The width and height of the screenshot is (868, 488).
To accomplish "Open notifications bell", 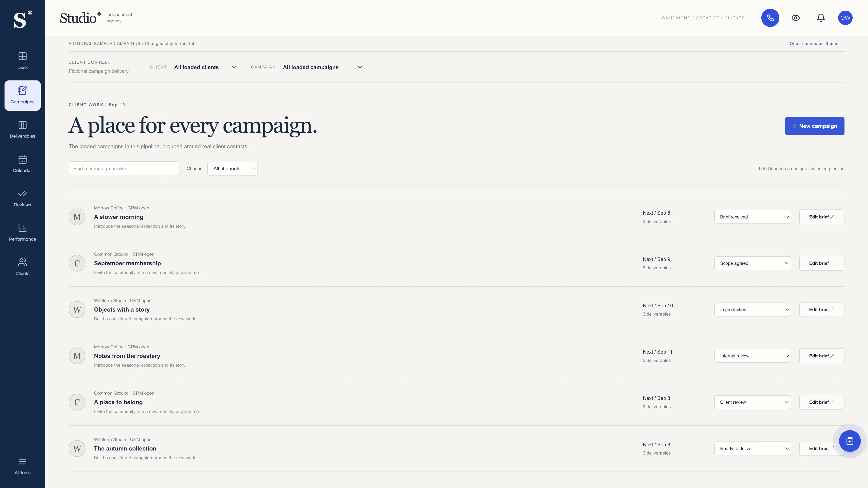I will 821,18.
